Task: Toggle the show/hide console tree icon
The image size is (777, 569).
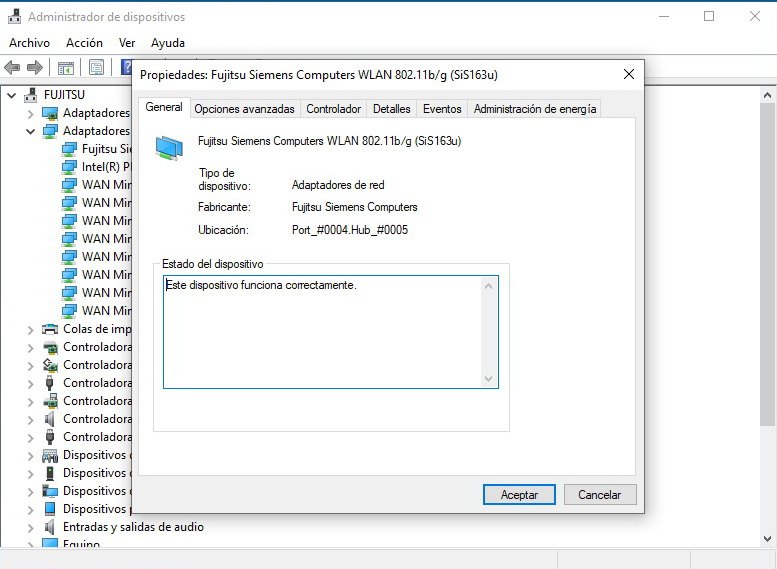Action: pos(65,67)
